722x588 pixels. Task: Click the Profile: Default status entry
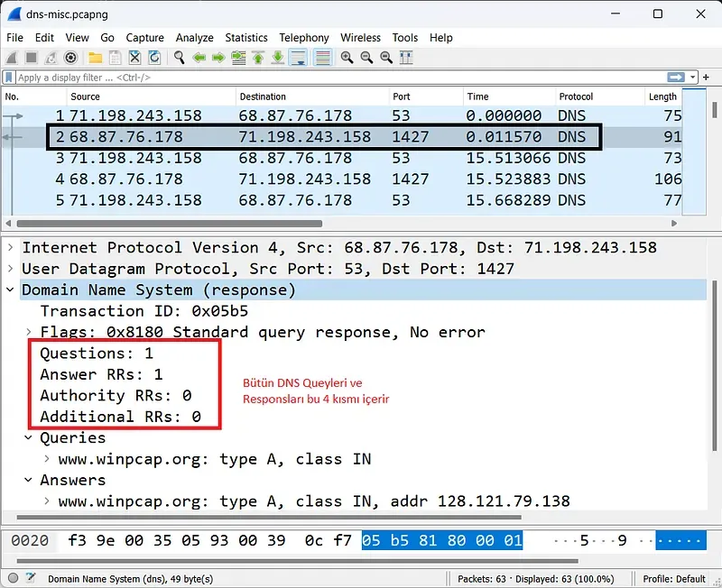[x=674, y=579]
